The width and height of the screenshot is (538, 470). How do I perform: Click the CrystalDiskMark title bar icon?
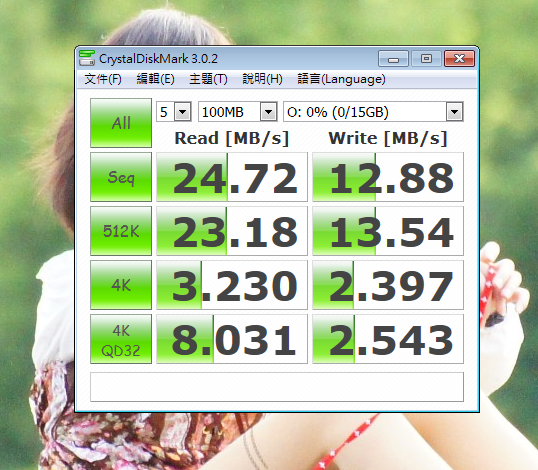[87, 58]
